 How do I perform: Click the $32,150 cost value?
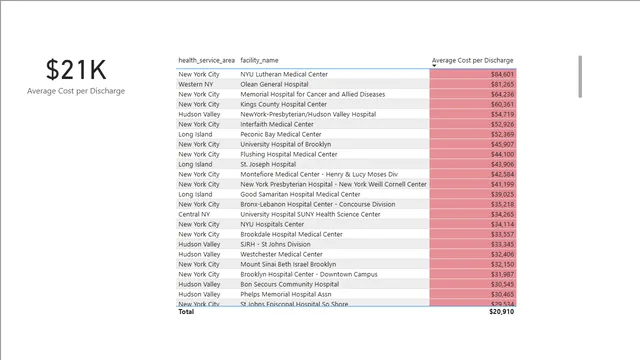tap(502, 264)
